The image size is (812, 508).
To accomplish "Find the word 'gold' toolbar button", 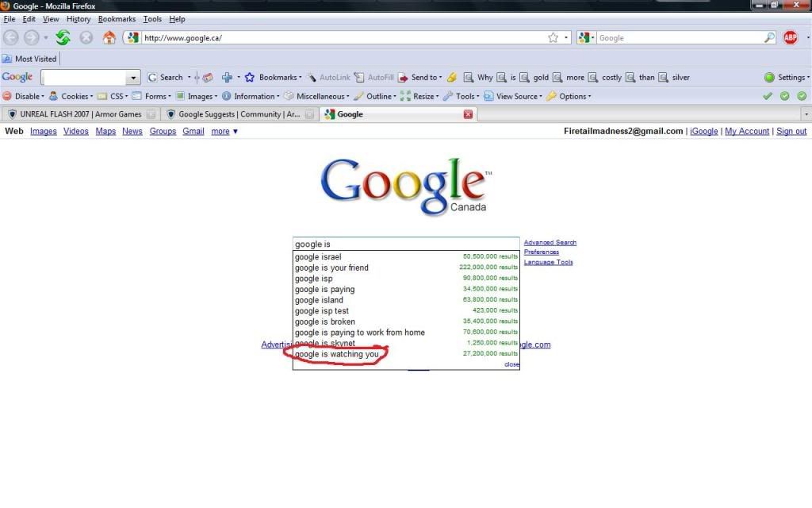I will click(x=534, y=77).
